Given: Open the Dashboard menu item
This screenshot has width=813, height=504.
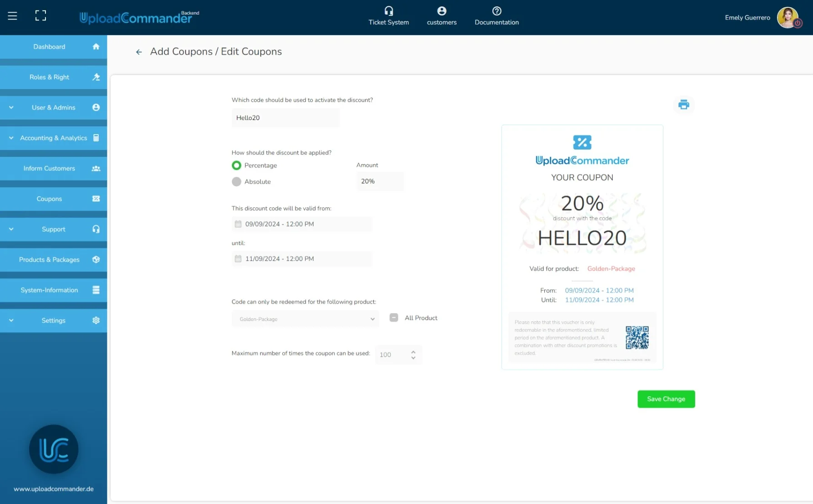Looking at the screenshot, I should 54,46.
